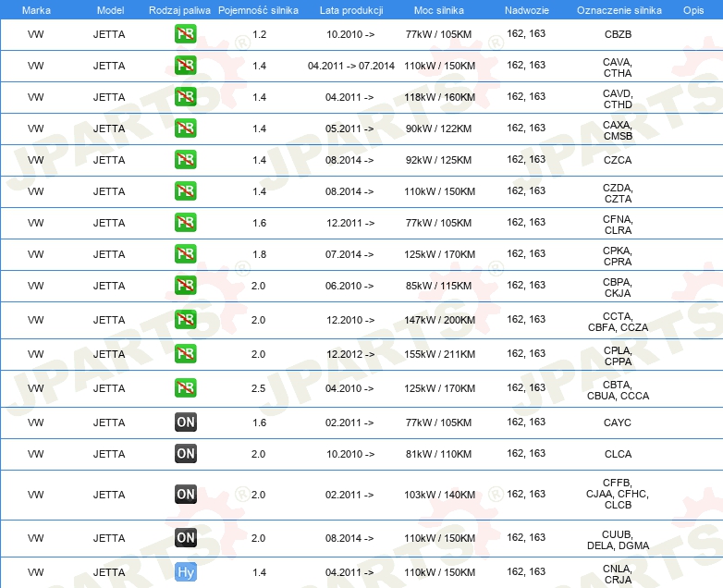Click the Rodzaj paliwa column header
723x588 pixels.
coord(179,10)
